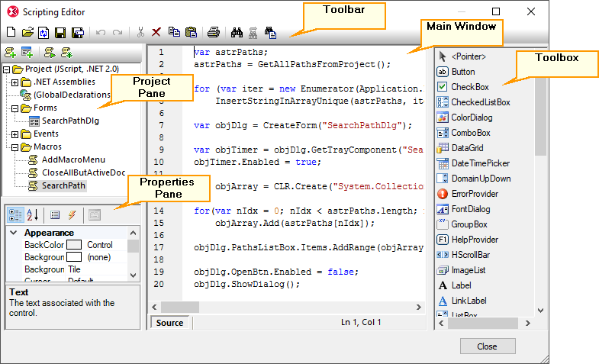Toggle the Categorized view properties button
Image resolution: width=599 pixels, height=364 pixels.
[x=15, y=215]
